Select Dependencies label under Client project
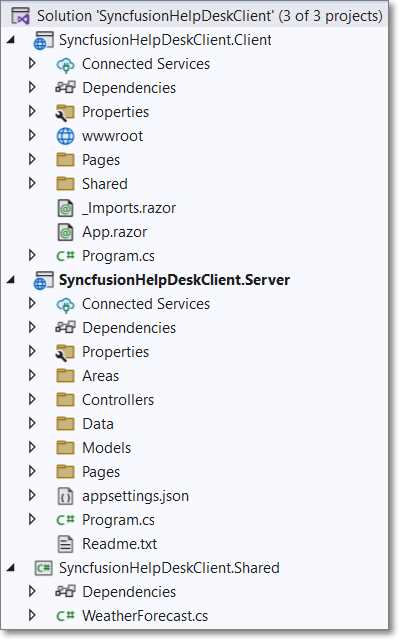 point(129,88)
